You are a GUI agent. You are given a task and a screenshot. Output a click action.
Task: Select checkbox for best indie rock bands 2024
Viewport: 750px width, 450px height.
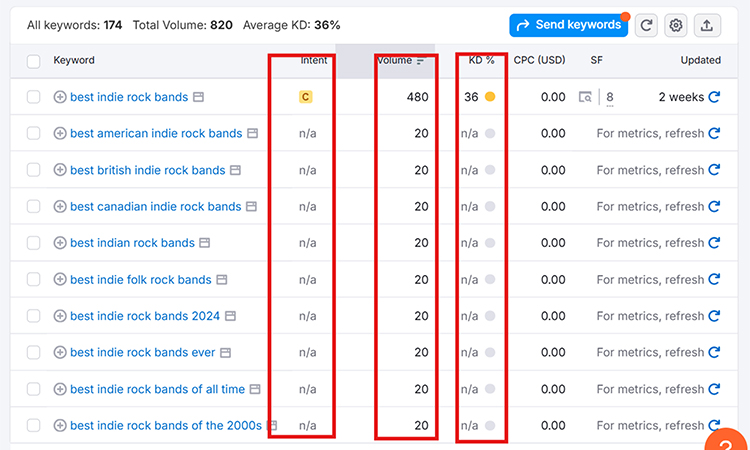click(33, 316)
